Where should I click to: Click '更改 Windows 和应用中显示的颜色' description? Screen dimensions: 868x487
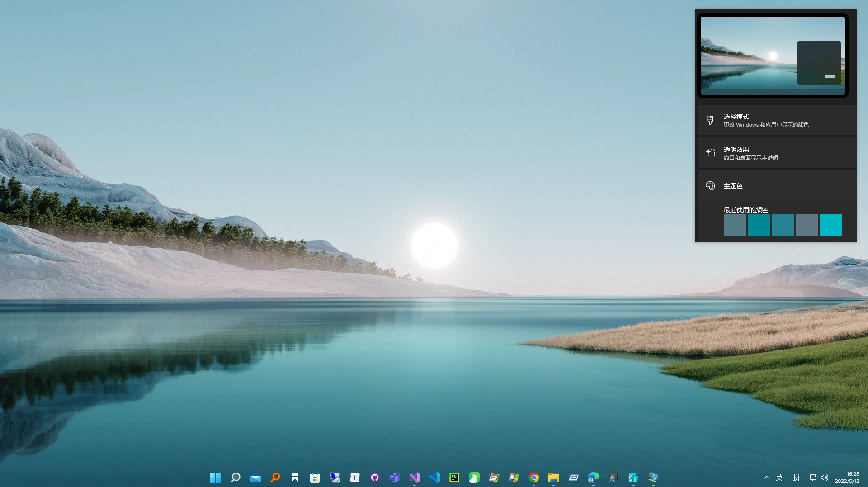tap(766, 125)
